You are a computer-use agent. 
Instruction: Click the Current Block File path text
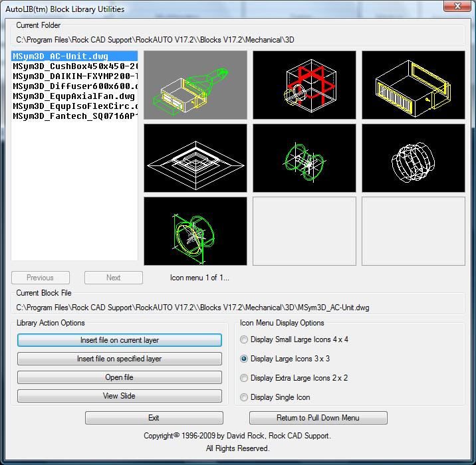click(193, 308)
